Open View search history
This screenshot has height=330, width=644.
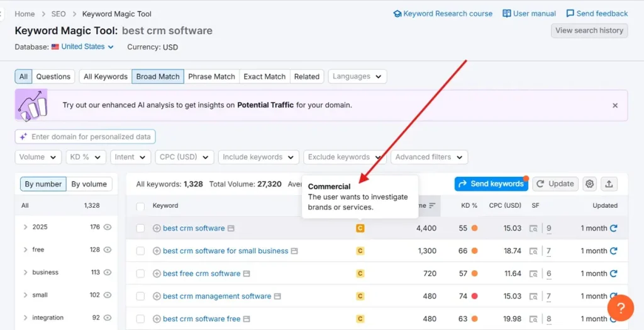tap(589, 30)
